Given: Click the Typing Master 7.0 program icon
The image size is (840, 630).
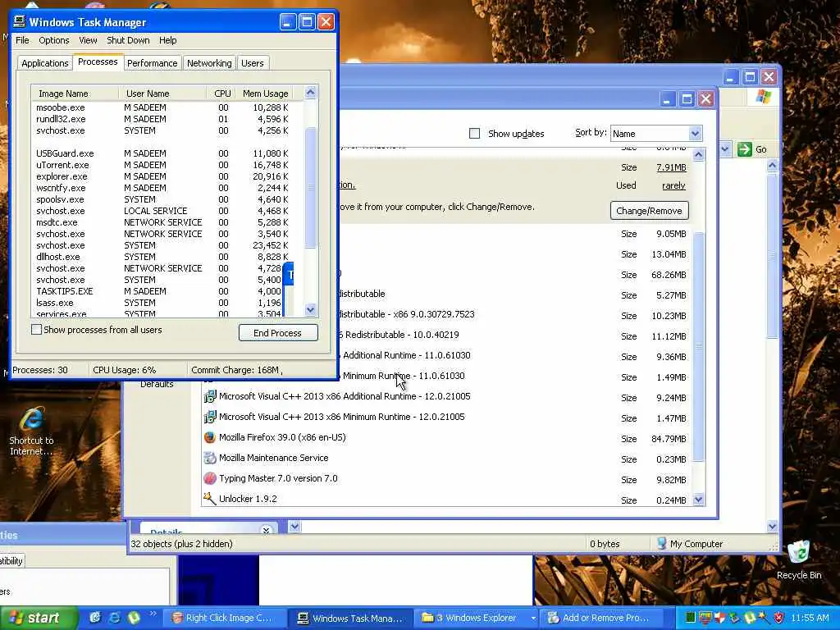Looking at the screenshot, I should pos(210,478).
